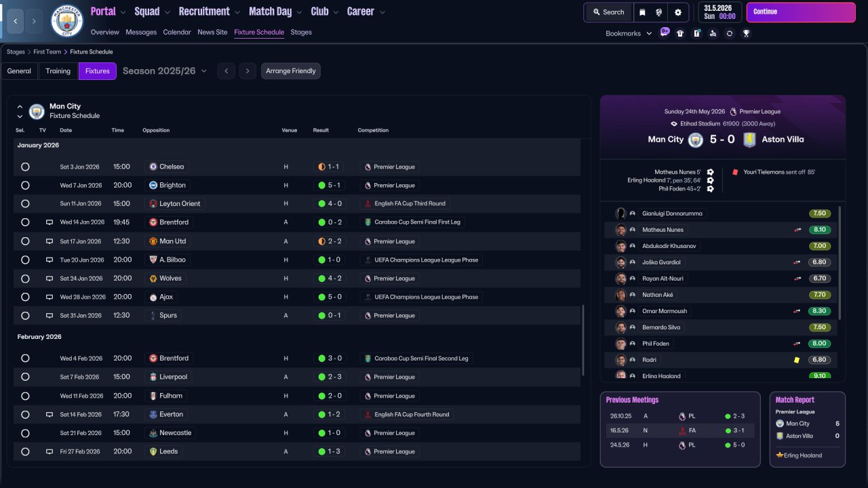Click Omar Marmoush's player portrait
868x488 pixels.
620,311
